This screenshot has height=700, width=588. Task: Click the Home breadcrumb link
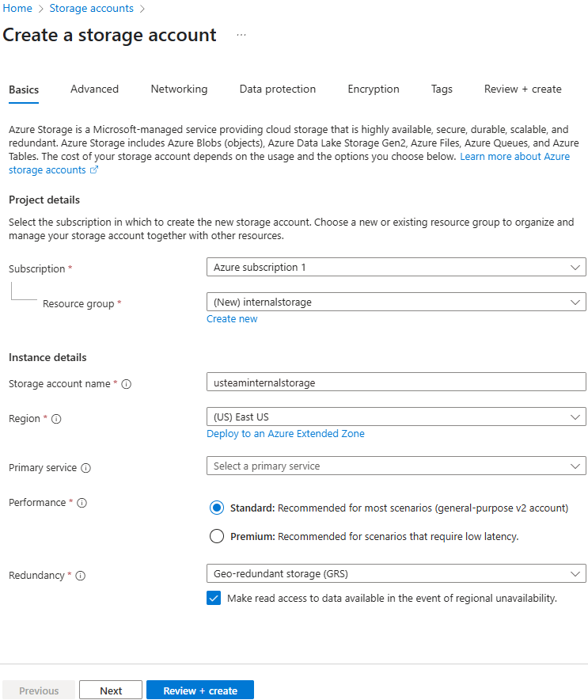(17, 8)
